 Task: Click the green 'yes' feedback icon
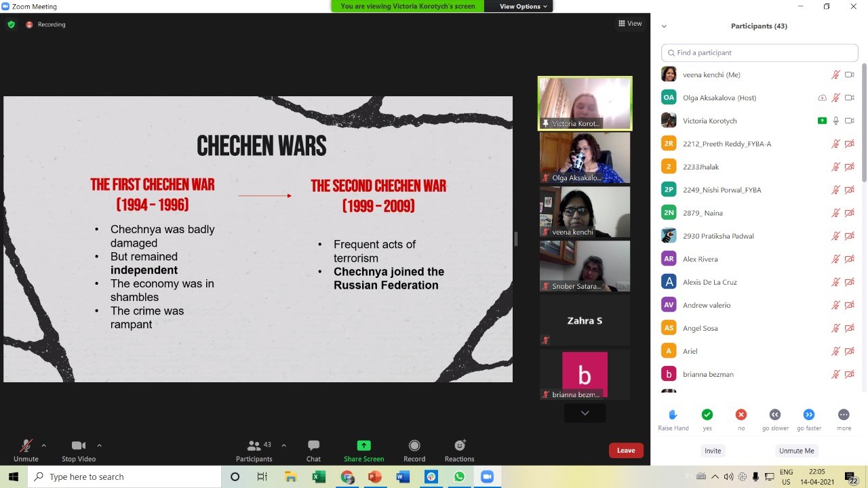pos(707,415)
